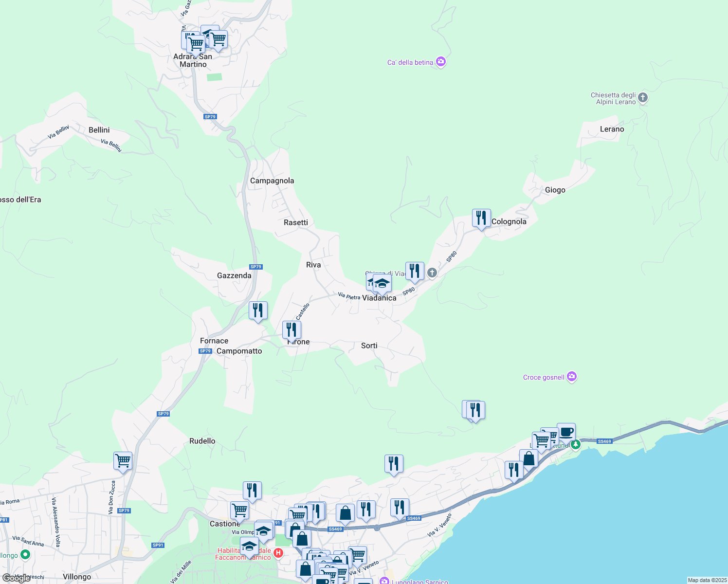Open the Croce gosnell camera marker
This screenshot has width=728, height=584.
pos(572,377)
